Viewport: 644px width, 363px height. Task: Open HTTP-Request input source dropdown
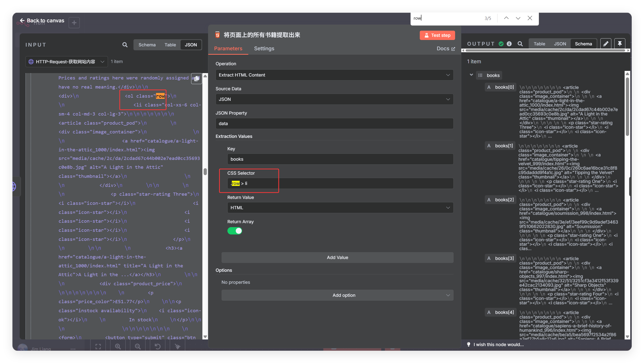click(66, 62)
